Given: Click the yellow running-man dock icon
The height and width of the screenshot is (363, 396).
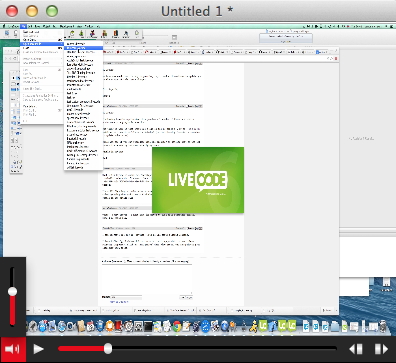Looking at the screenshot, I should point(254,326).
